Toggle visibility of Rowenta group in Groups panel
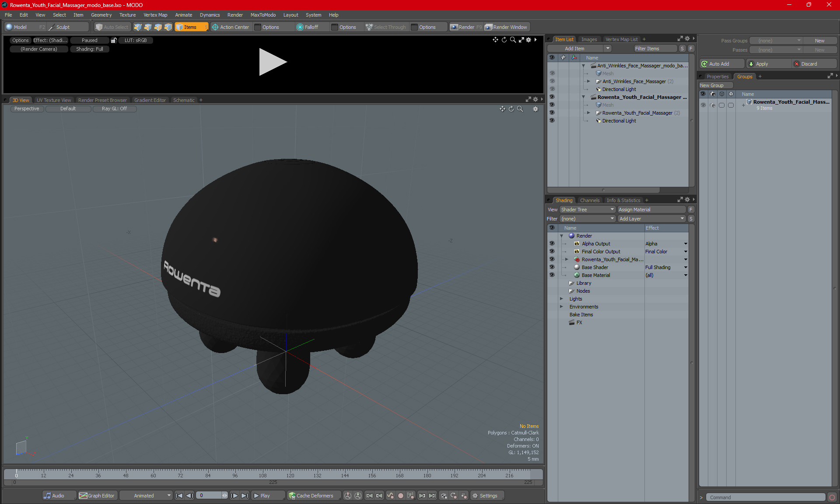The width and height of the screenshot is (840, 504). [x=703, y=105]
